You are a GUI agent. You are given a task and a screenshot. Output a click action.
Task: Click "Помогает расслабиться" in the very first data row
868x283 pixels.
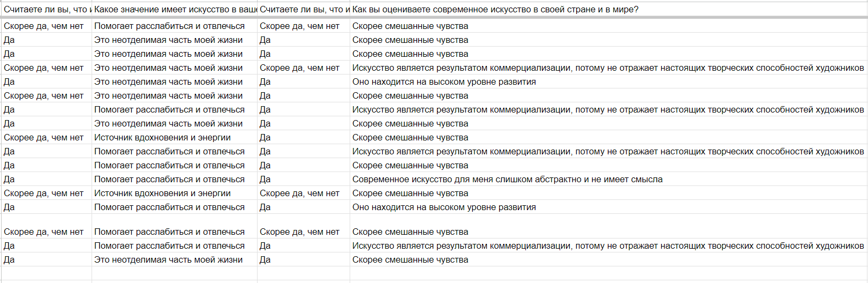tap(175, 26)
